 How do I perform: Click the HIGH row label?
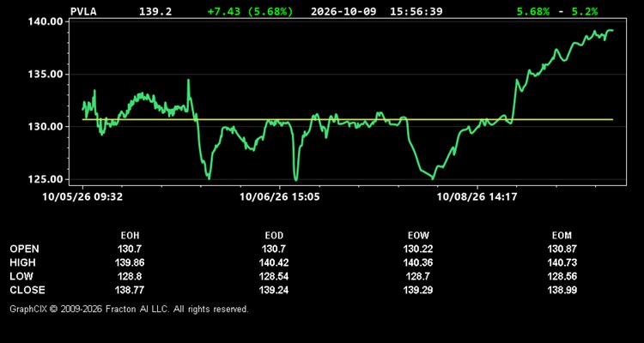tap(22, 262)
